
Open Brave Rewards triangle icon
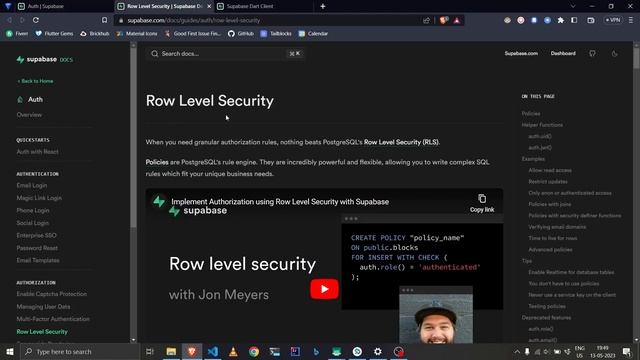pyautogui.click(x=457, y=20)
